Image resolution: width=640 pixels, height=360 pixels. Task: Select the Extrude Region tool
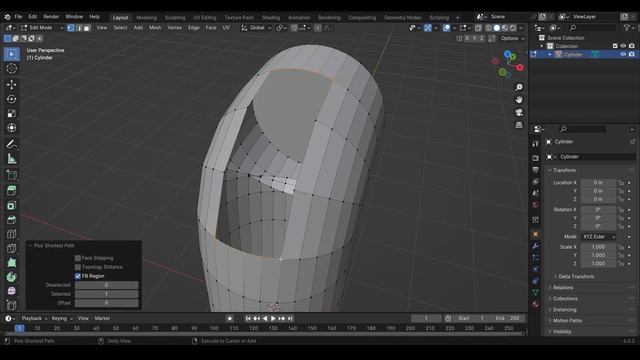pos(11,191)
